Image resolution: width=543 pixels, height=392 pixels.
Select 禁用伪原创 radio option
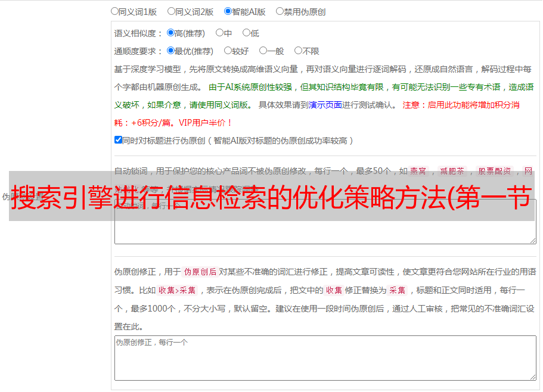click(280, 11)
